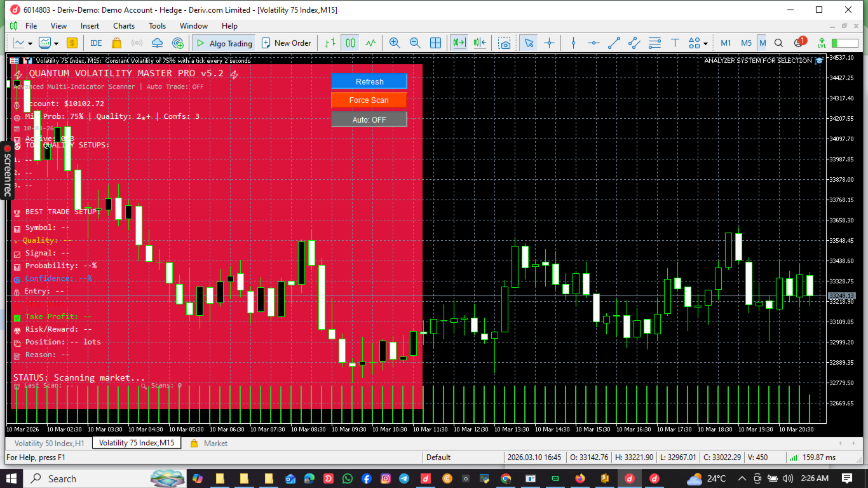
Task: Switch to M5 timeframe
Action: pos(746,43)
